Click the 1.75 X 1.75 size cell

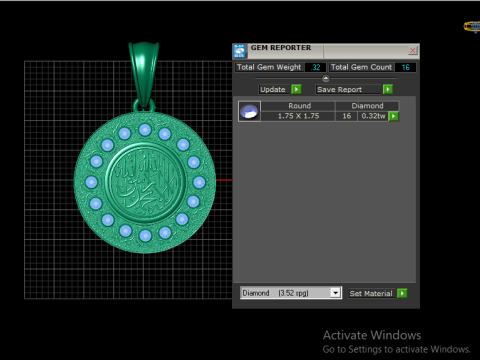[298, 116]
